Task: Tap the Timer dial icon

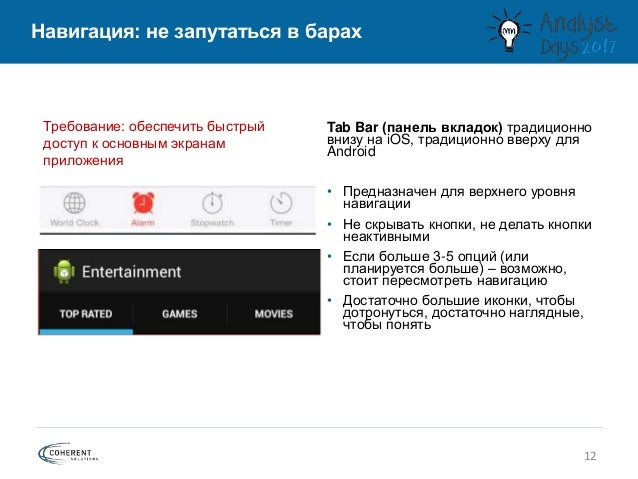Action: click(281, 203)
